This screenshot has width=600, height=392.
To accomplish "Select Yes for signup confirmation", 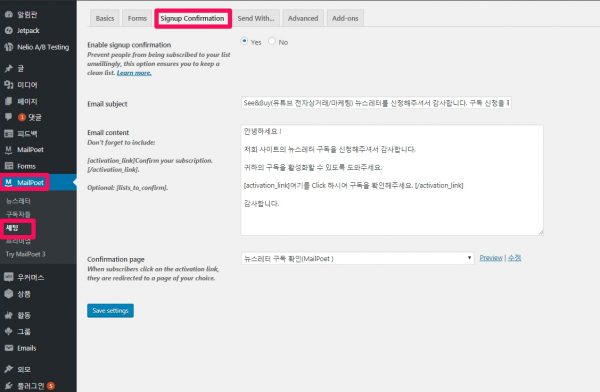I will coord(244,41).
